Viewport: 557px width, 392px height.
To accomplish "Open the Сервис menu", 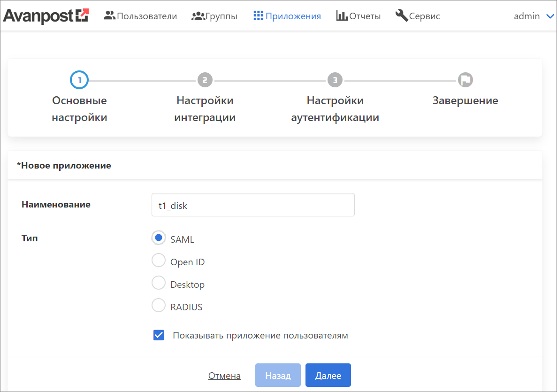I will coord(425,16).
